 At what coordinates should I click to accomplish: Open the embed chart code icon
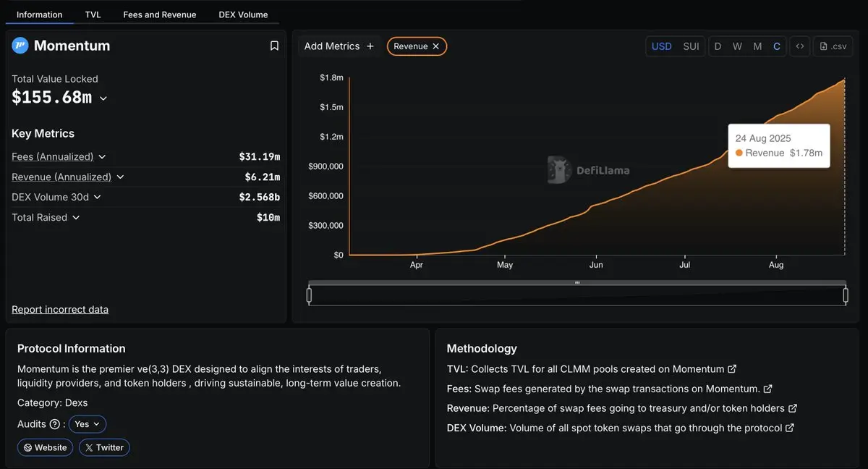coord(799,46)
